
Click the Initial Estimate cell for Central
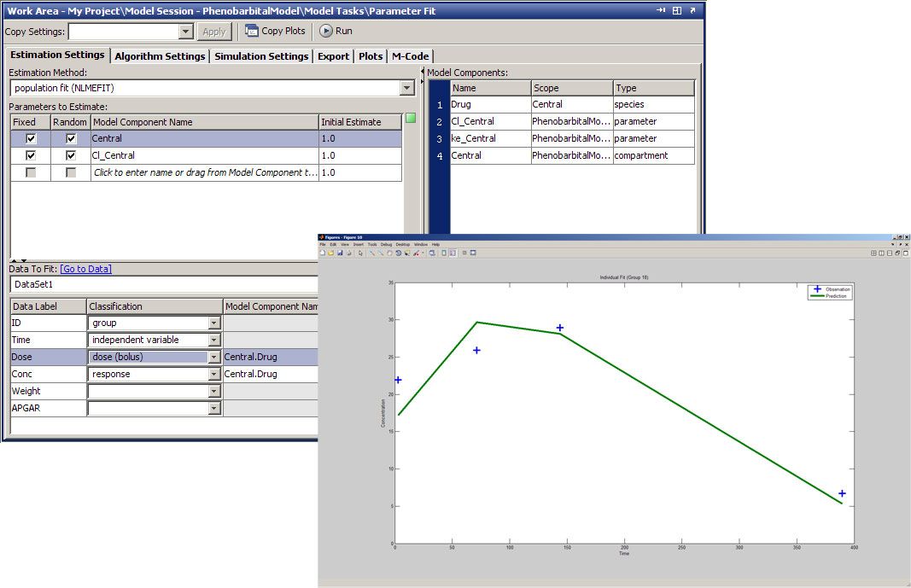click(x=360, y=139)
